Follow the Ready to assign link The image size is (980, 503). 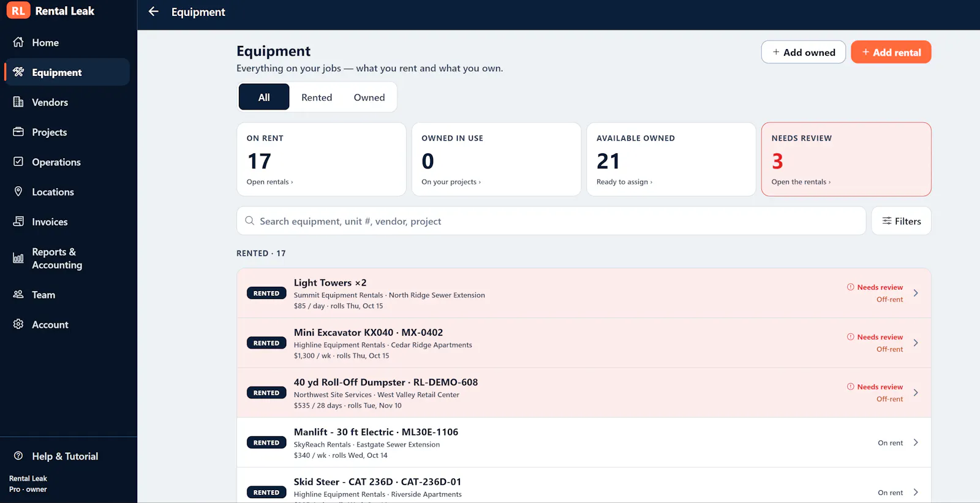[x=625, y=182]
